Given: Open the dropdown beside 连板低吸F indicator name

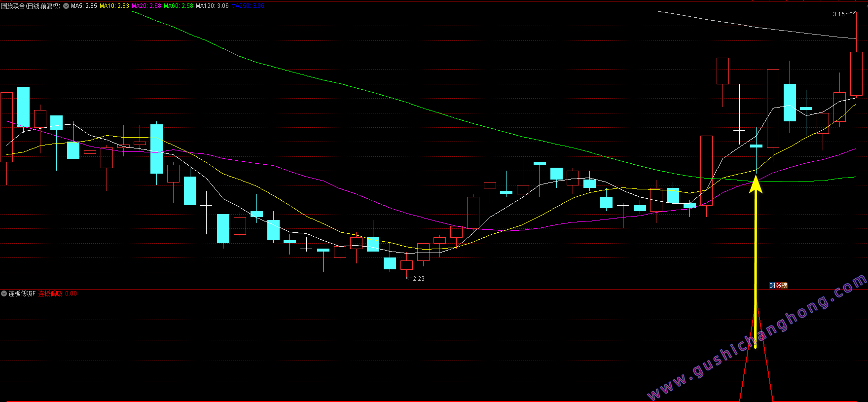Looking at the screenshot, I should (x=4, y=293).
